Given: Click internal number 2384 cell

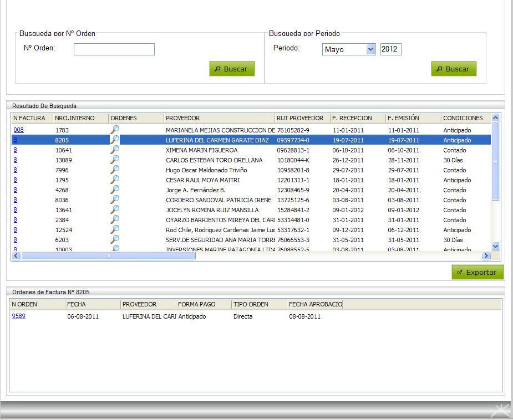Looking at the screenshot, I should pyautogui.click(x=62, y=220).
